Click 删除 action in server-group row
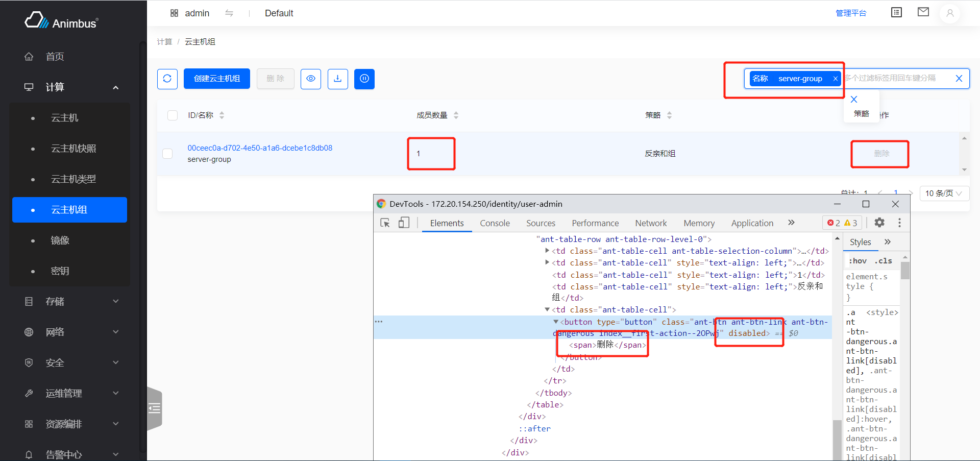 coord(881,154)
